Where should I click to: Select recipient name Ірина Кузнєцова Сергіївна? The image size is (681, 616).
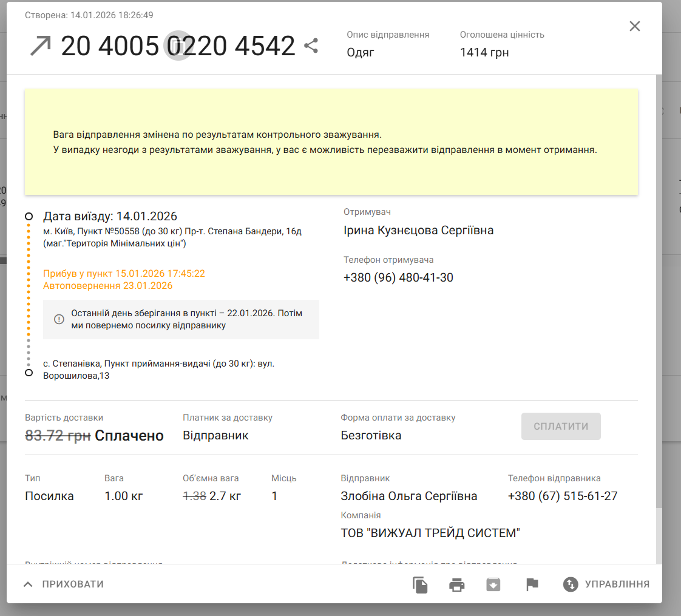pos(419,230)
